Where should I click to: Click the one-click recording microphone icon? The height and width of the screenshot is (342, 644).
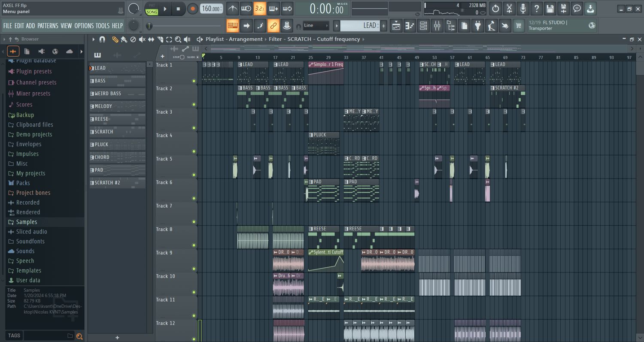[523, 8]
